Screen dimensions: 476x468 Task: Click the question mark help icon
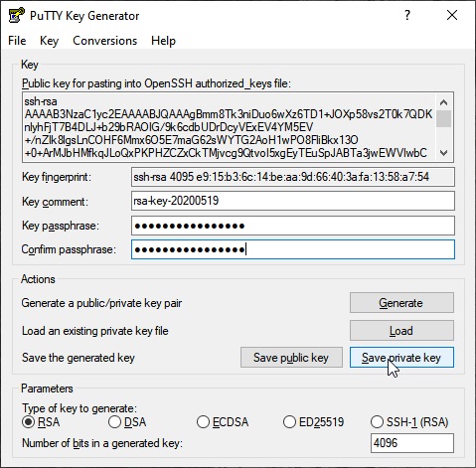407,15
